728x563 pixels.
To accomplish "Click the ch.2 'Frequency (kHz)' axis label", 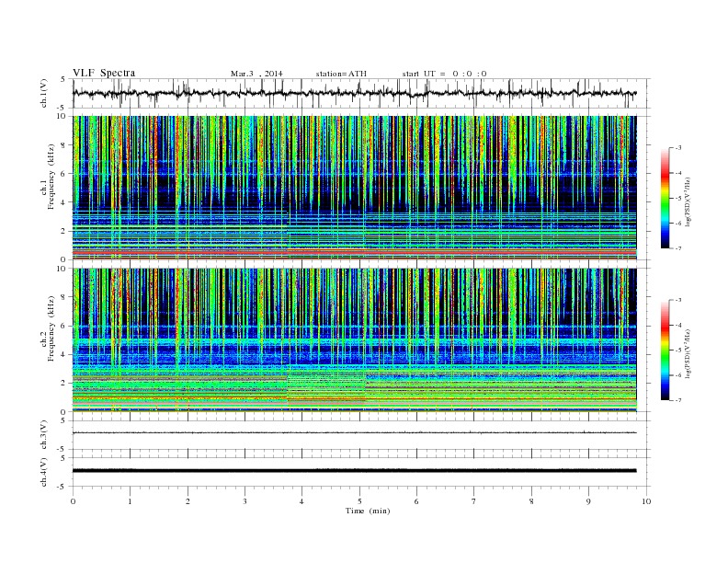I will [51, 329].
